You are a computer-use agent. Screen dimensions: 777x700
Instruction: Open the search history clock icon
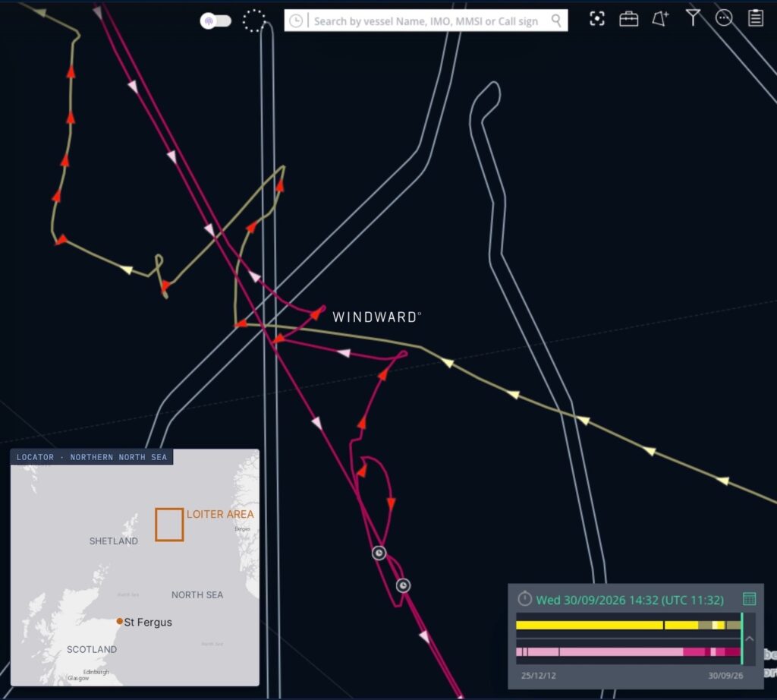click(x=296, y=20)
